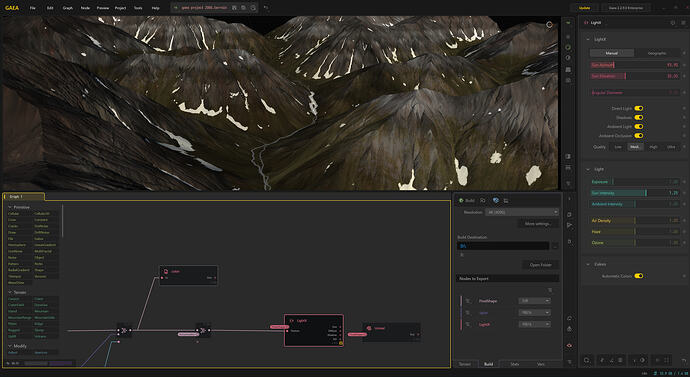Viewport: 690px width, 377px height.
Task: Adjust the Air Density slider
Action: pyautogui.click(x=635, y=220)
